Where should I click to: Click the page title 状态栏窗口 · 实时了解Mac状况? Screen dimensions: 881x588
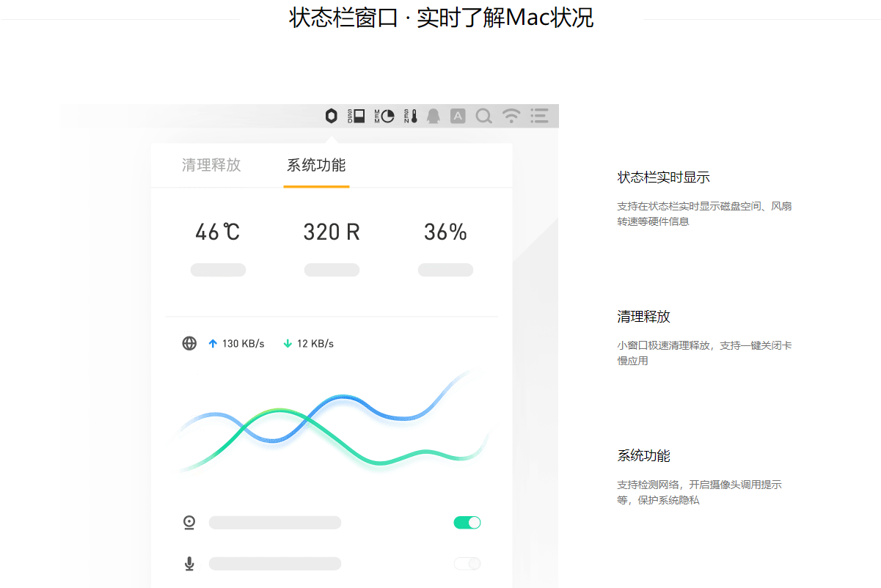point(442,18)
